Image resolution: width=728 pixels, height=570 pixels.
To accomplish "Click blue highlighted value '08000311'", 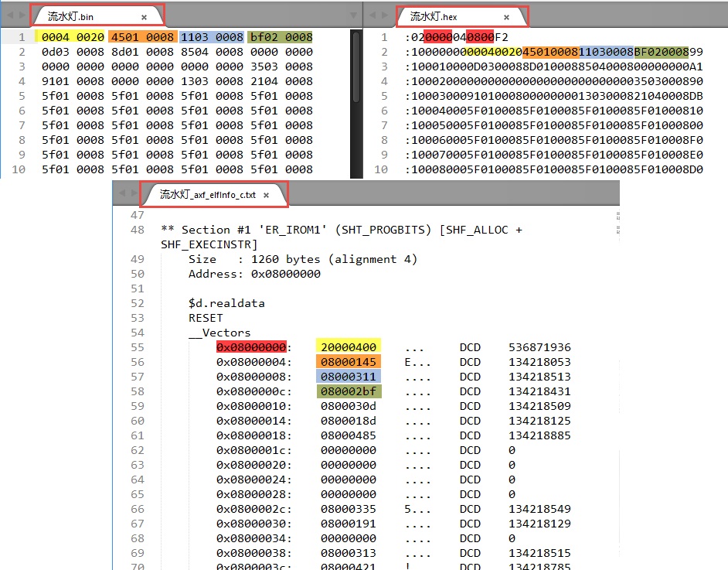I will (349, 377).
